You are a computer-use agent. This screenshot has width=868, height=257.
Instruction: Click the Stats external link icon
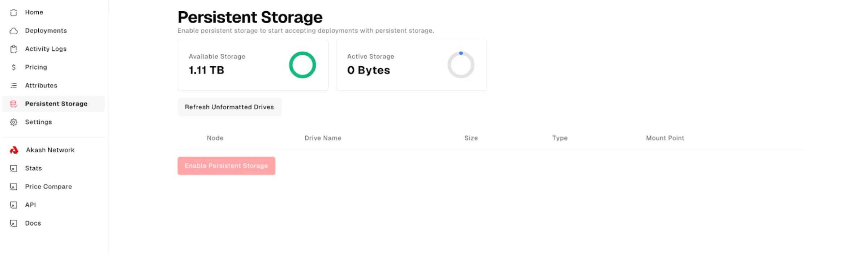[14, 169]
